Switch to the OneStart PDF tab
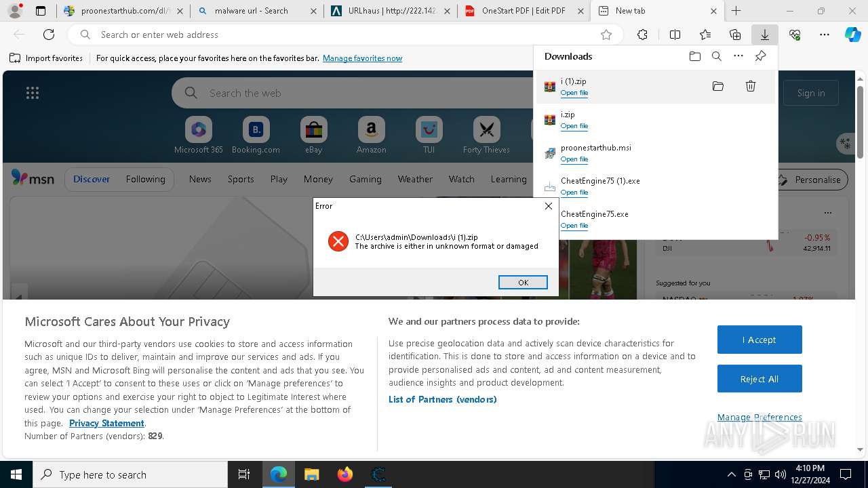 tap(524, 11)
